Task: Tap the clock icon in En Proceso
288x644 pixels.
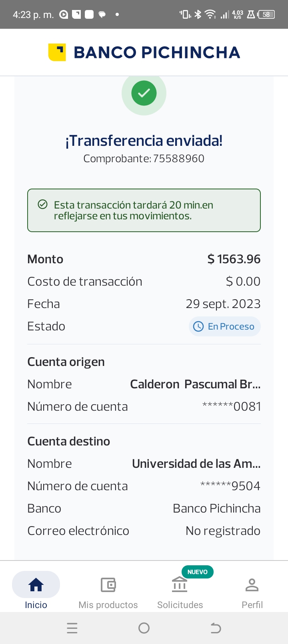Action: click(198, 326)
